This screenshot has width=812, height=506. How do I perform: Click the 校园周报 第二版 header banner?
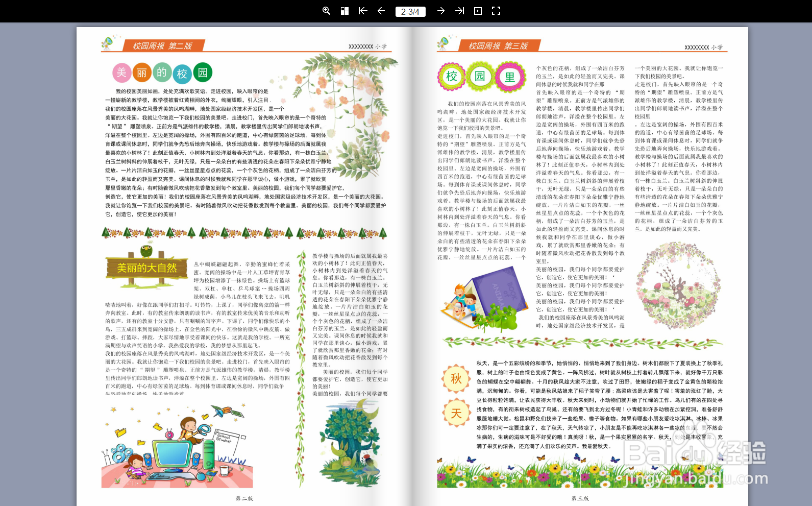click(x=163, y=45)
